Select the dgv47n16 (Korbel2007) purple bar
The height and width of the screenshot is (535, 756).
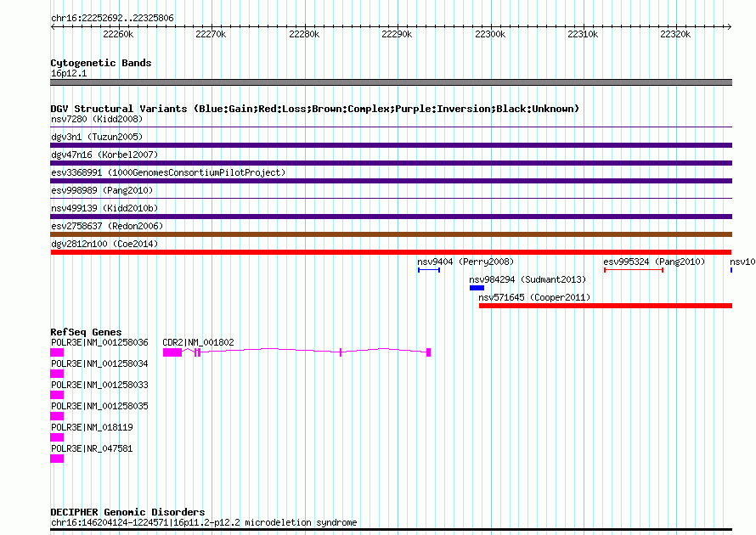[x=391, y=163]
